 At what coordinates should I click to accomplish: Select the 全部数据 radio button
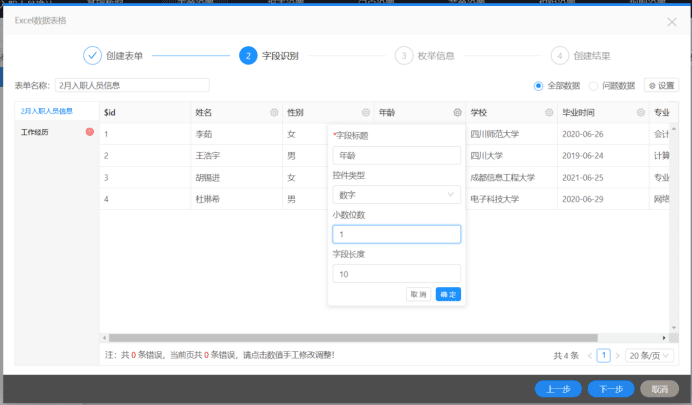pos(538,86)
